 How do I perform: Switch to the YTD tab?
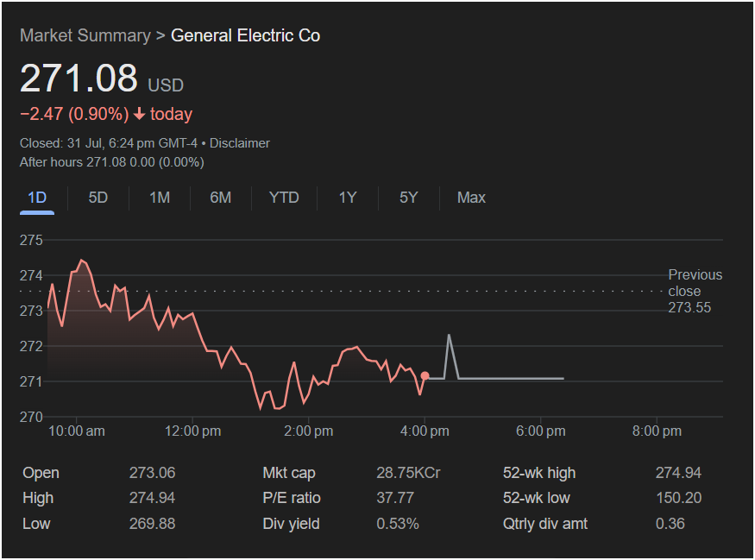pos(284,198)
